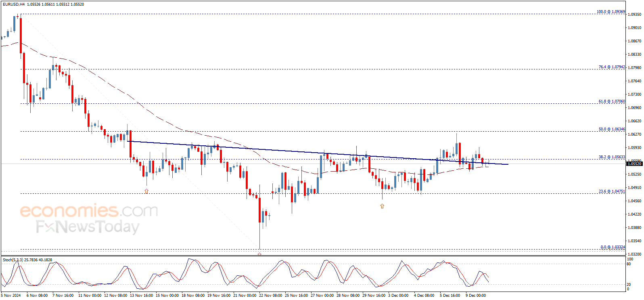This screenshot has height=300, width=644.
Task: Select the dark blue descending trendline
Action: [x=318, y=153]
